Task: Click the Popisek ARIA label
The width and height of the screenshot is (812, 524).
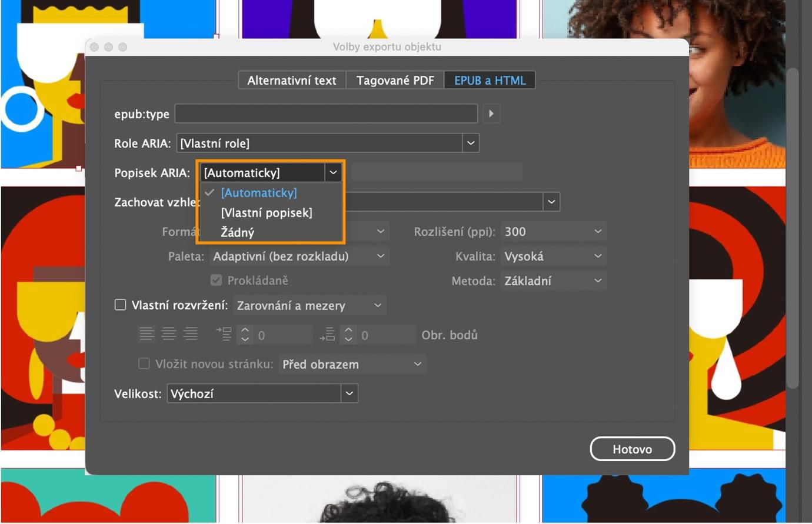Action: 152,173
